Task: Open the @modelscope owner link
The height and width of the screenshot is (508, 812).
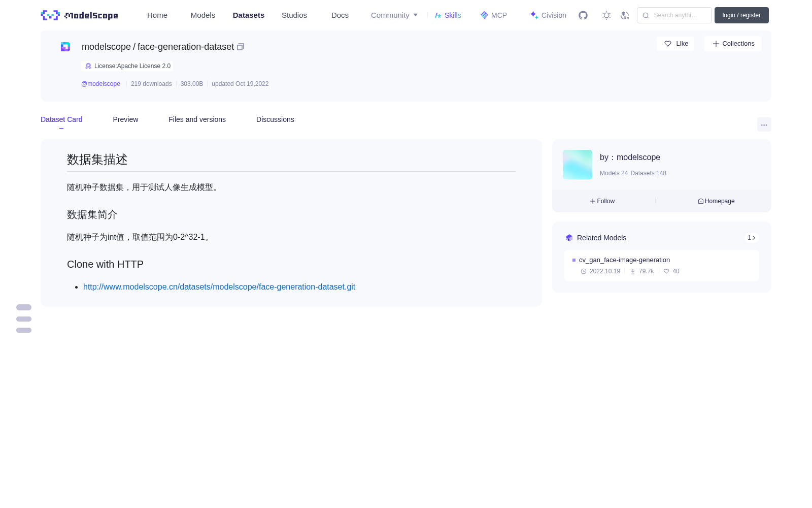Action: 100,84
